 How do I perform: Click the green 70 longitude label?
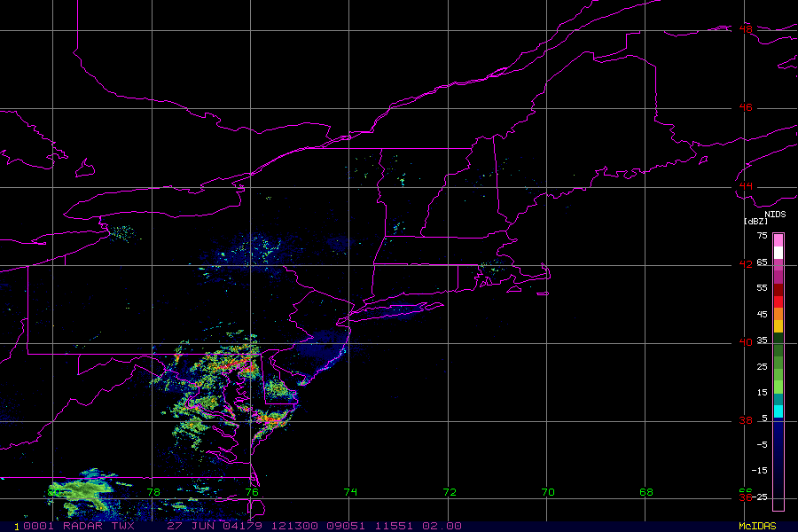[x=548, y=492]
